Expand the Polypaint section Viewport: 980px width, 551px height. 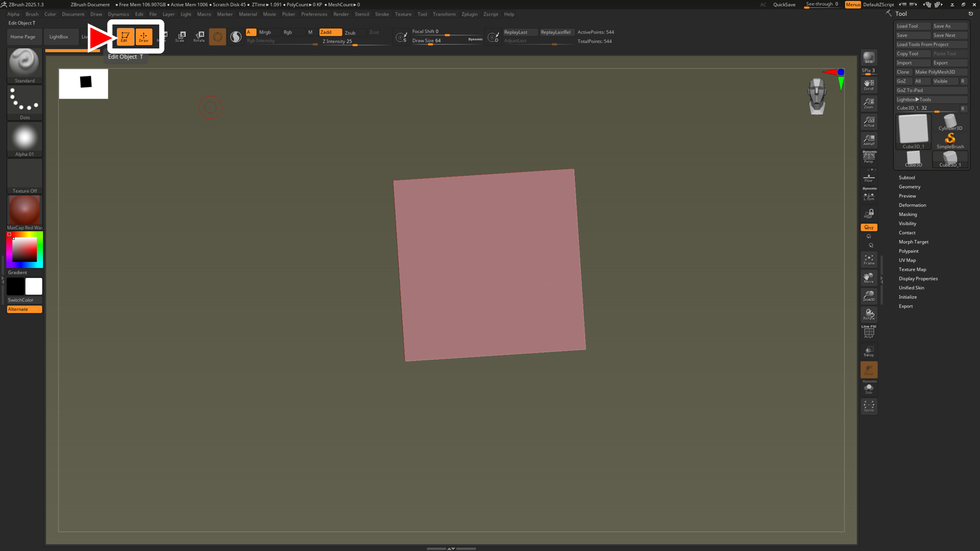(x=909, y=251)
